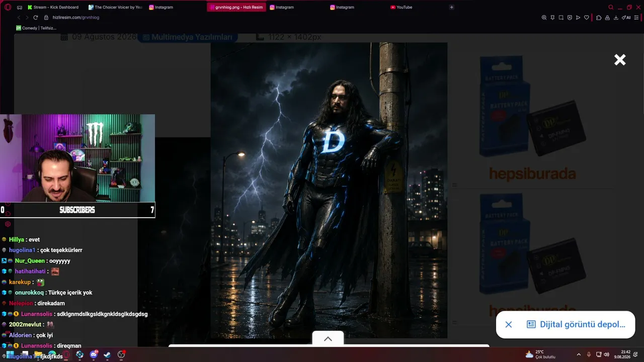Click username hatihatihati in chat

(x=30, y=271)
